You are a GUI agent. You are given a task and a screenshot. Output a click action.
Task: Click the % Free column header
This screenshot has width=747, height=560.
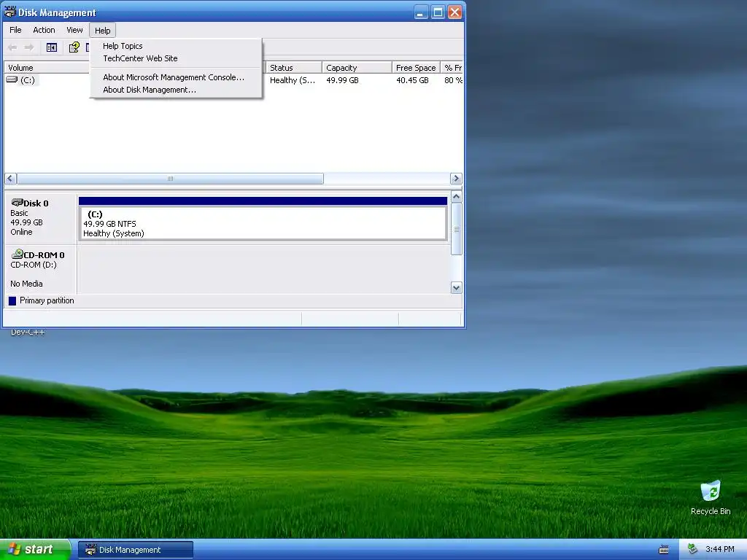(452, 68)
